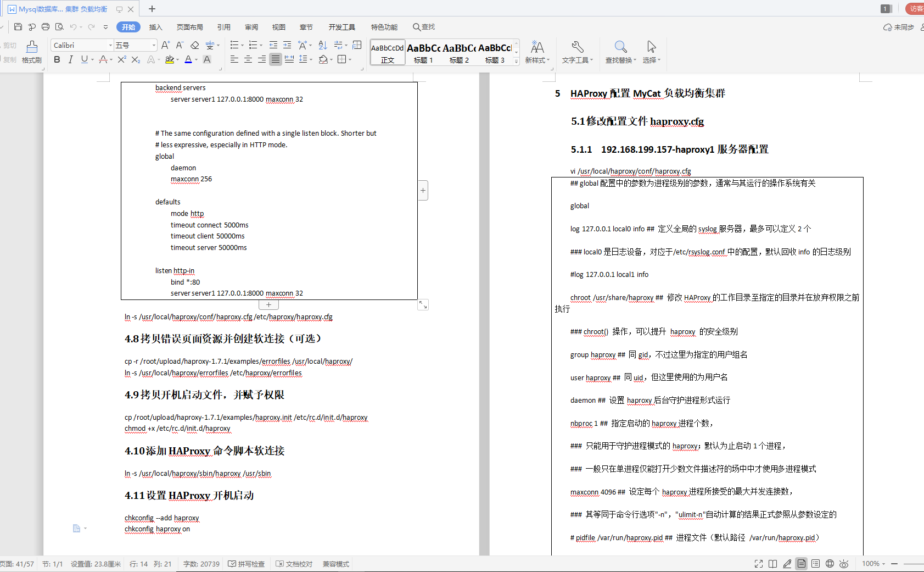Toggle bold formatting
Screen dimensions: 924x572
[57, 59]
